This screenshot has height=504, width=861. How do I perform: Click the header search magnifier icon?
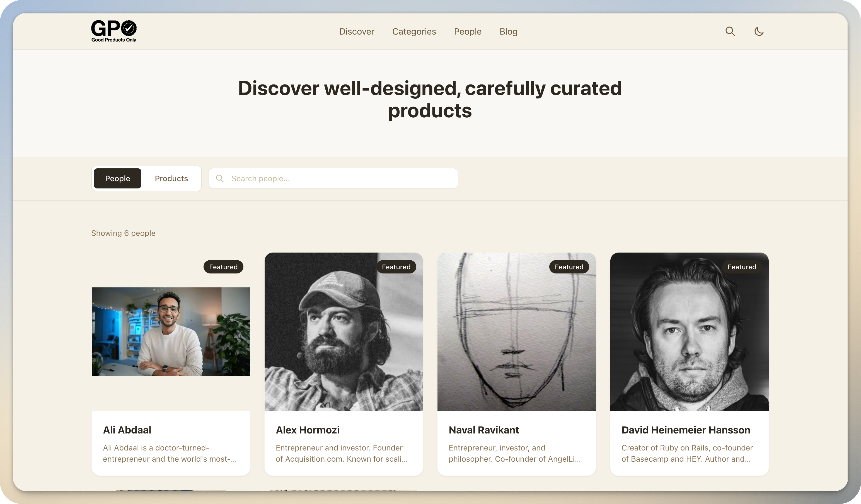pos(730,31)
